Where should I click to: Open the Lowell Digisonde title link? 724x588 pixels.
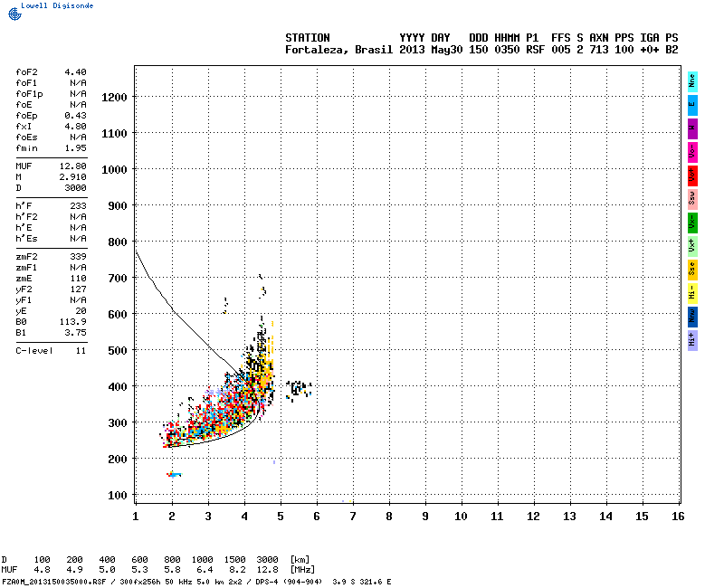coord(57,5)
